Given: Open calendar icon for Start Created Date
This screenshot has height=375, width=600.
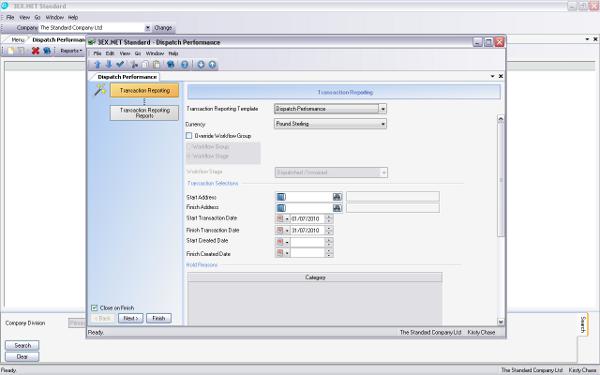Looking at the screenshot, I should point(280,242).
